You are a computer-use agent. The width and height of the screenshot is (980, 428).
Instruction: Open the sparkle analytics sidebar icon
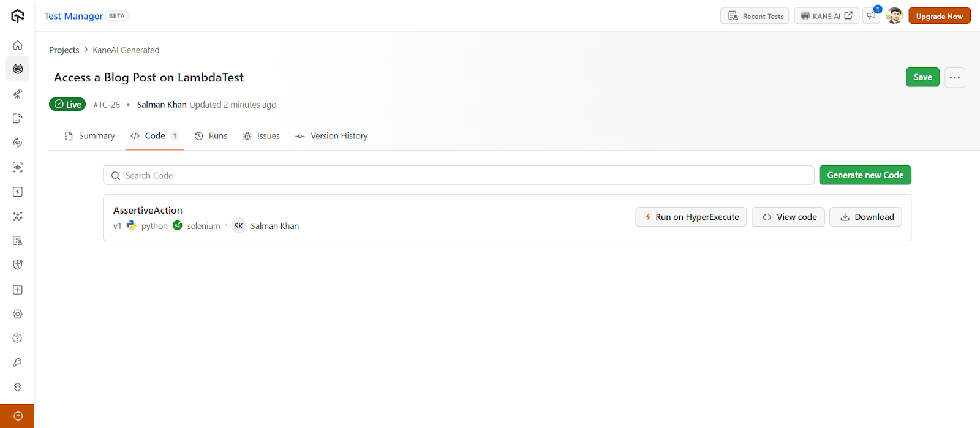click(x=18, y=216)
